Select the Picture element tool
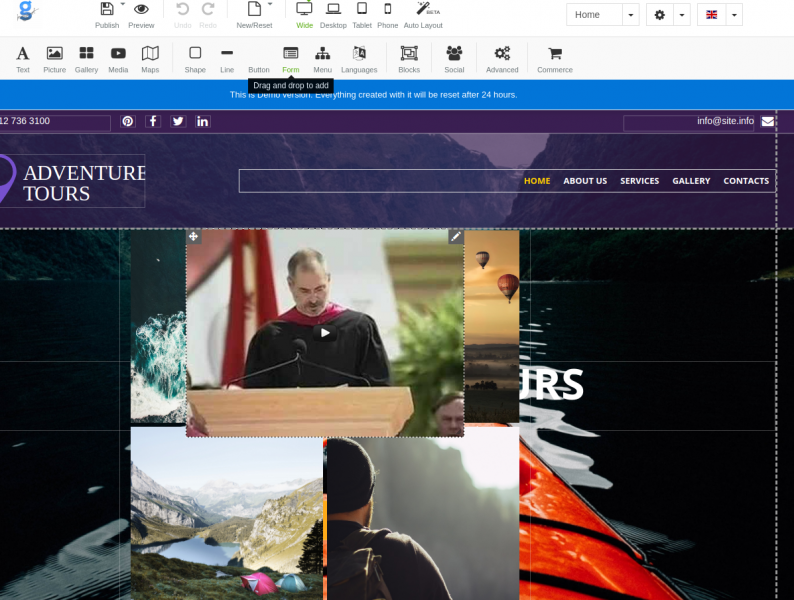 (x=55, y=59)
